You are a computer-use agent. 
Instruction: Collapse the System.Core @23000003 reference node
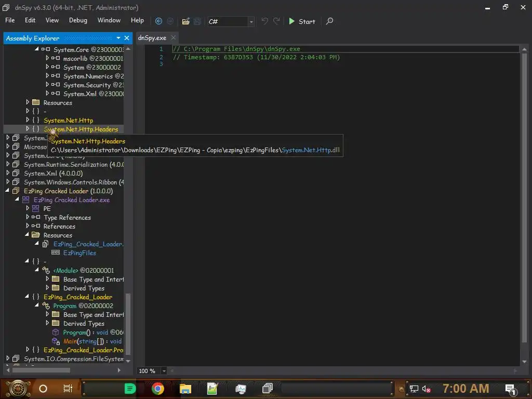pyautogui.click(x=37, y=49)
